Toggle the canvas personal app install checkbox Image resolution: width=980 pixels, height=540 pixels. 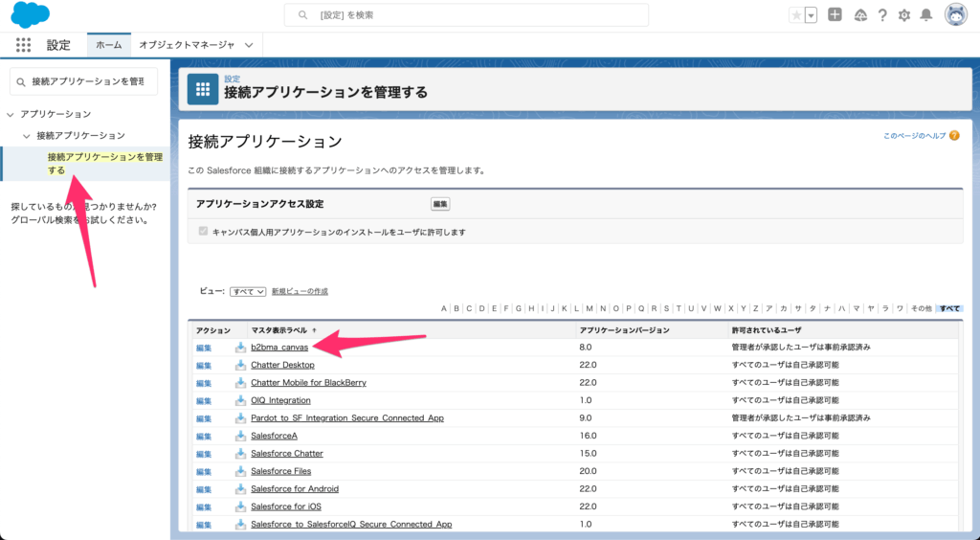[x=203, y=232]
